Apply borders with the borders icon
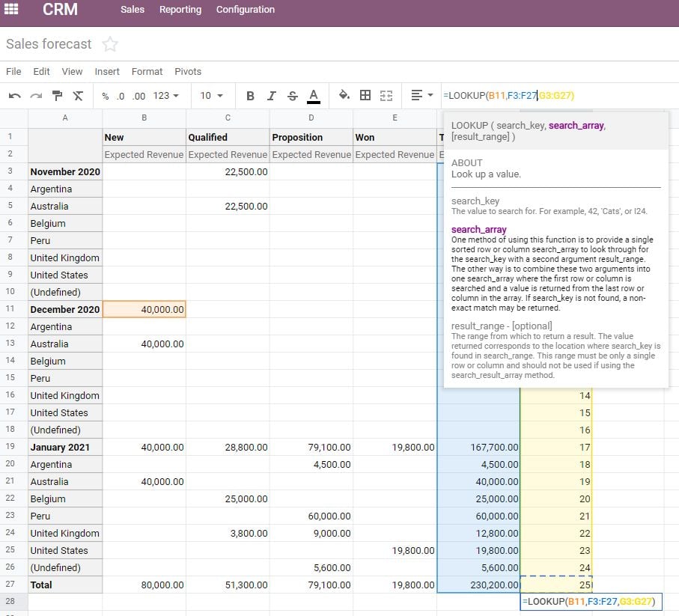The height and width of the screenshot is (616, 679). [365, 96]
